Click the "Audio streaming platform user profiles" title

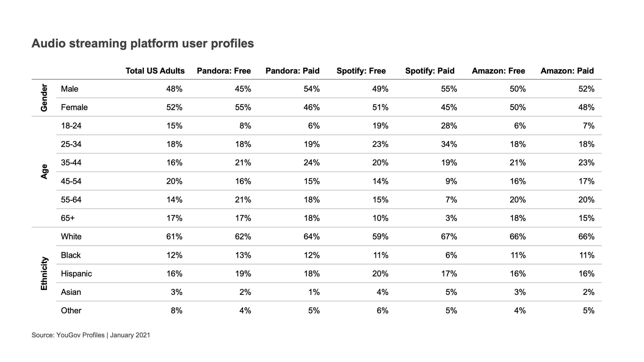[x=143, y=44]
